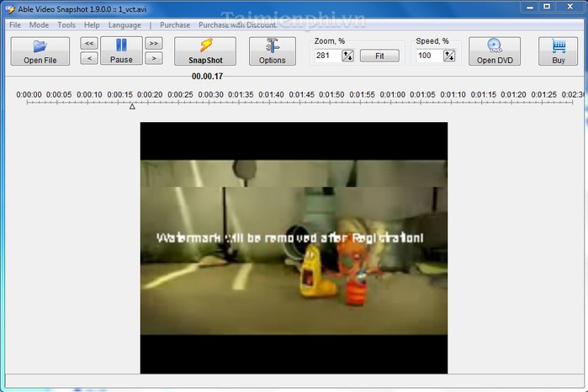Click the Buy shopping cart button
The image size is (588, 392).
point(558,51)
